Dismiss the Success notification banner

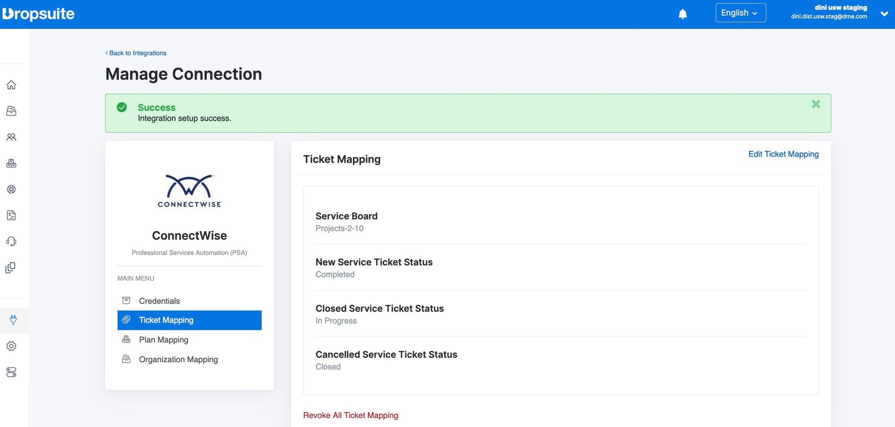point(816,104)
